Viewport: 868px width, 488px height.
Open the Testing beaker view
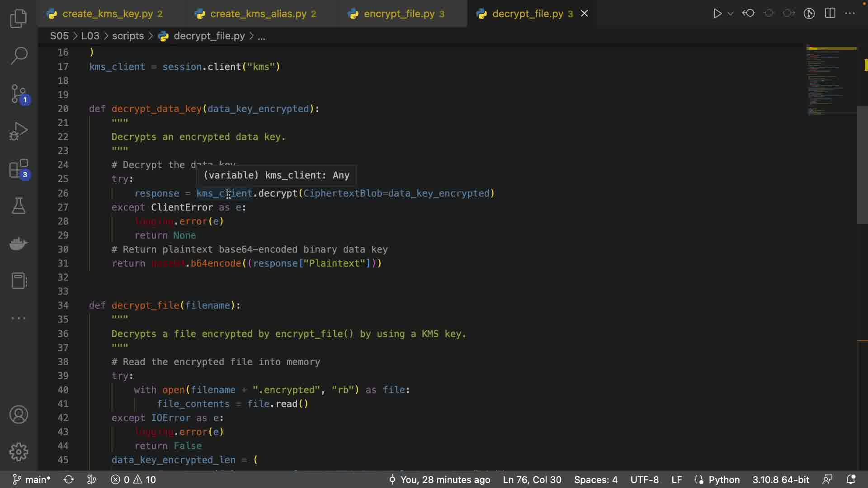coord(19,206)
